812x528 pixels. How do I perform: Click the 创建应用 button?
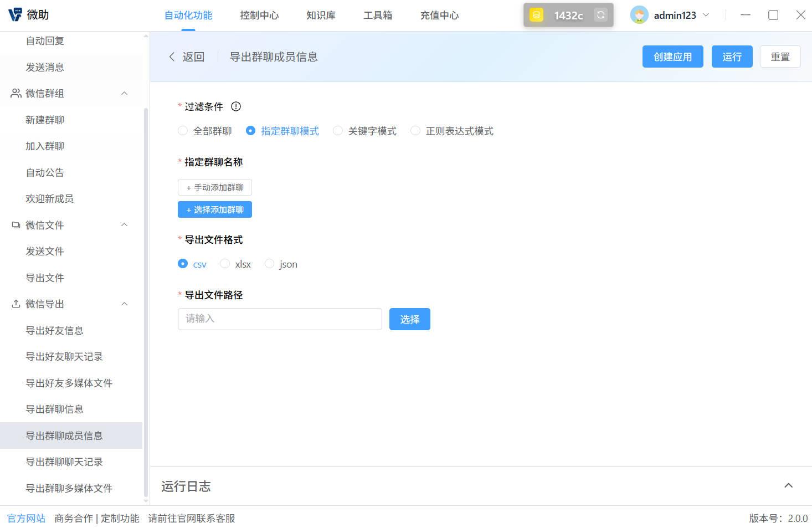click(x=672, y=57)
